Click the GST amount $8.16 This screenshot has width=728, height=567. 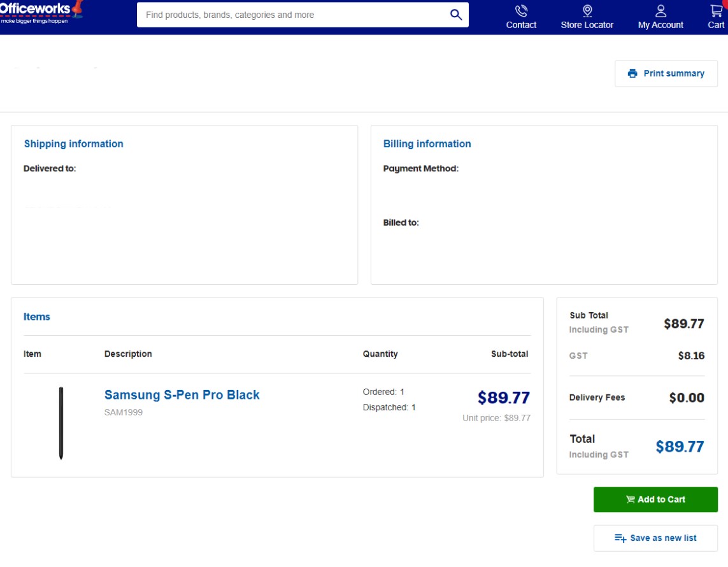[691, 355]
